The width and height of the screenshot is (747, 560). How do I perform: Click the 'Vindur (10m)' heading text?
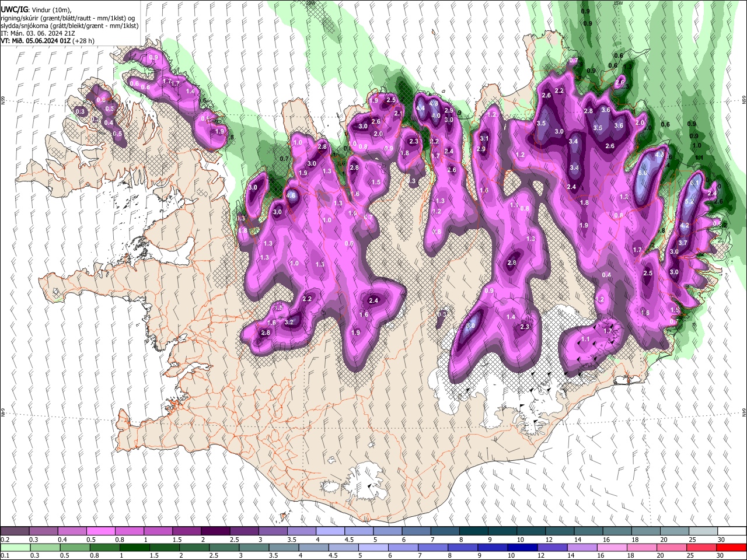[x=50, y=10]
